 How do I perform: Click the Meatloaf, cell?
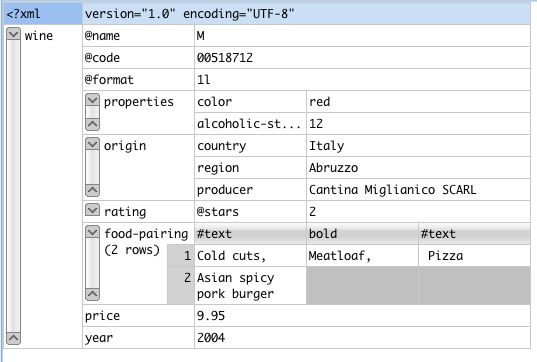pos(362,255)
